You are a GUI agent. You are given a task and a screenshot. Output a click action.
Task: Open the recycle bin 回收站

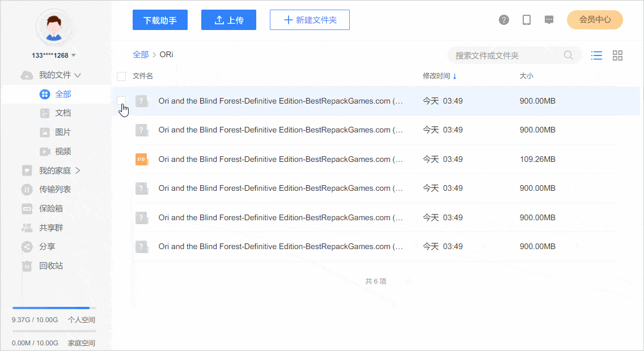pyautogui.click(x=50, y=266)
